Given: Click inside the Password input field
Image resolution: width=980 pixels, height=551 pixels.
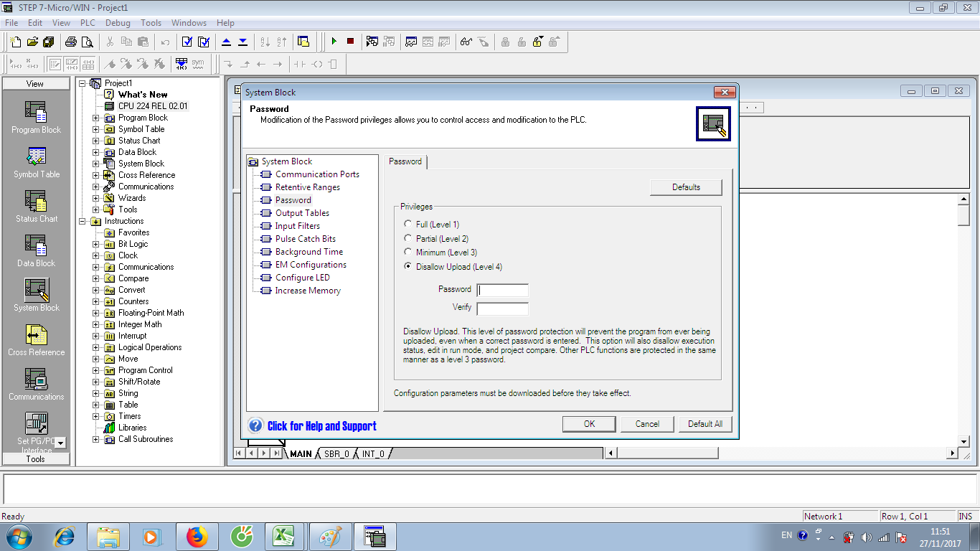Looking at the screenshot, I should (503, 290).
